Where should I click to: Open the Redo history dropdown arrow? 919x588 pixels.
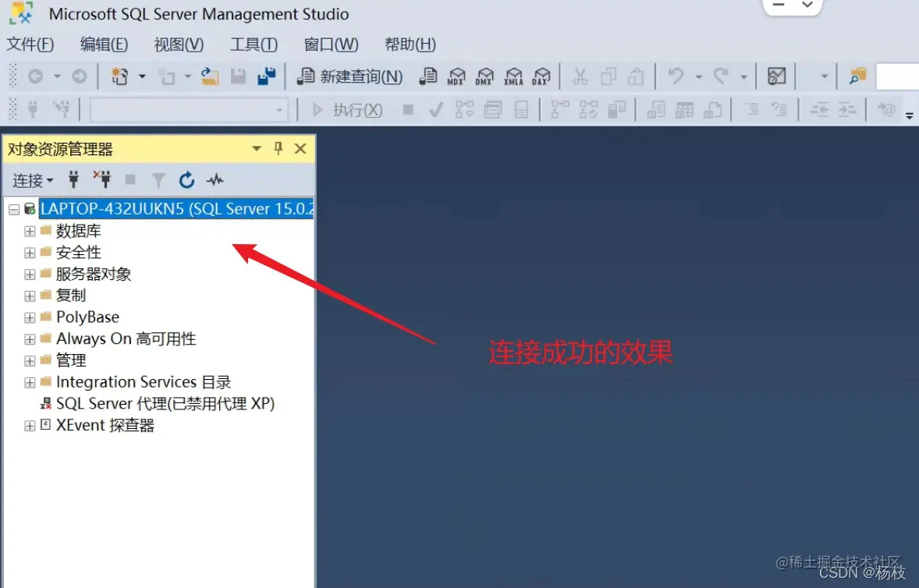743,76
